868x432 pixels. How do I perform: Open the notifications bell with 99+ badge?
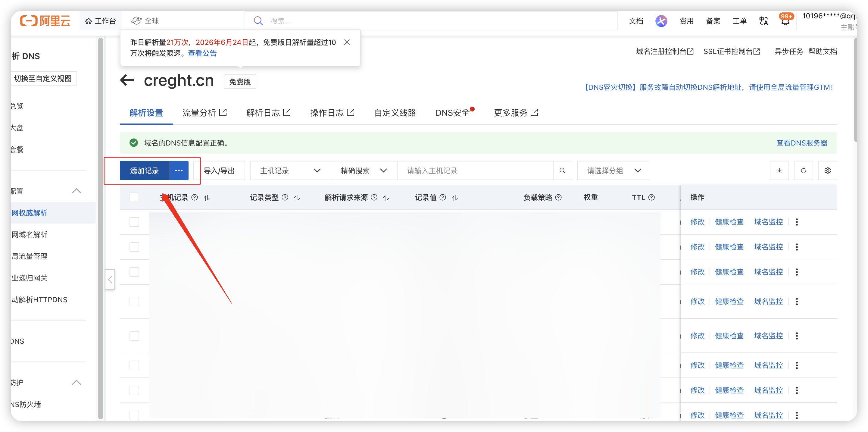click(x=785, y=20)
